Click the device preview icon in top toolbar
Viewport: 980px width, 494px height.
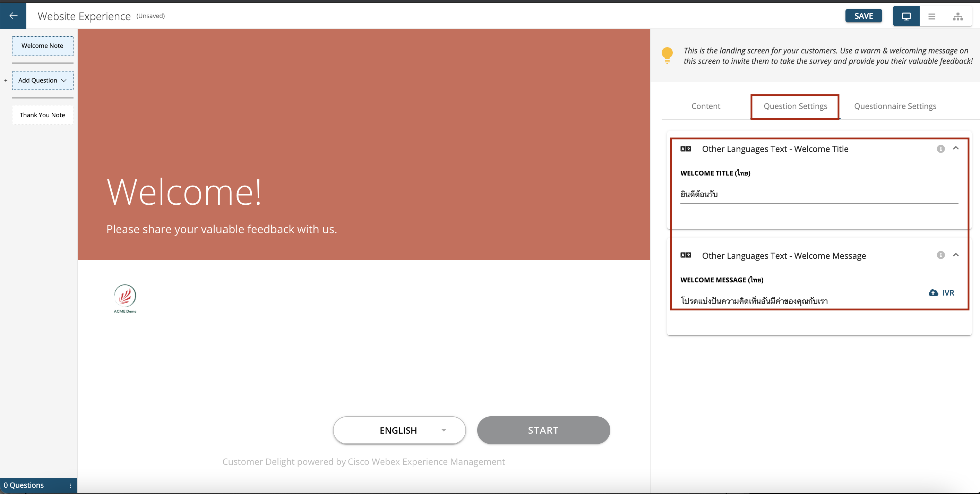[x=905, y=16]
